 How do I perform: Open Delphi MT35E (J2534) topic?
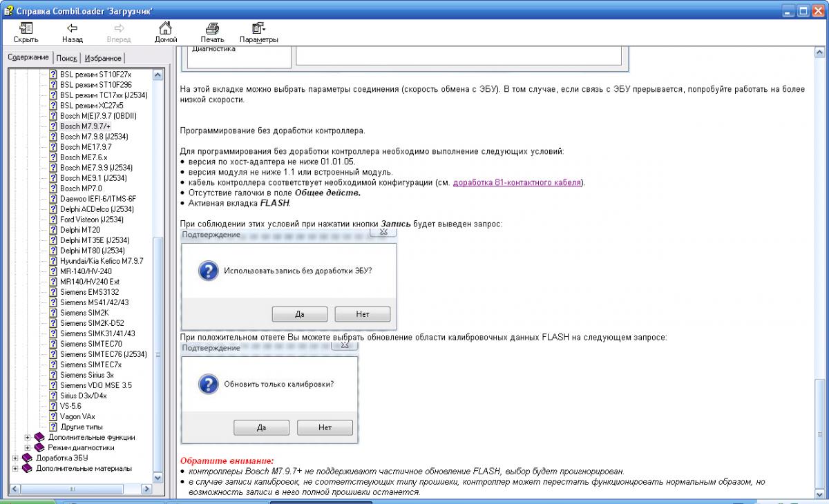[x=95, y=240]
